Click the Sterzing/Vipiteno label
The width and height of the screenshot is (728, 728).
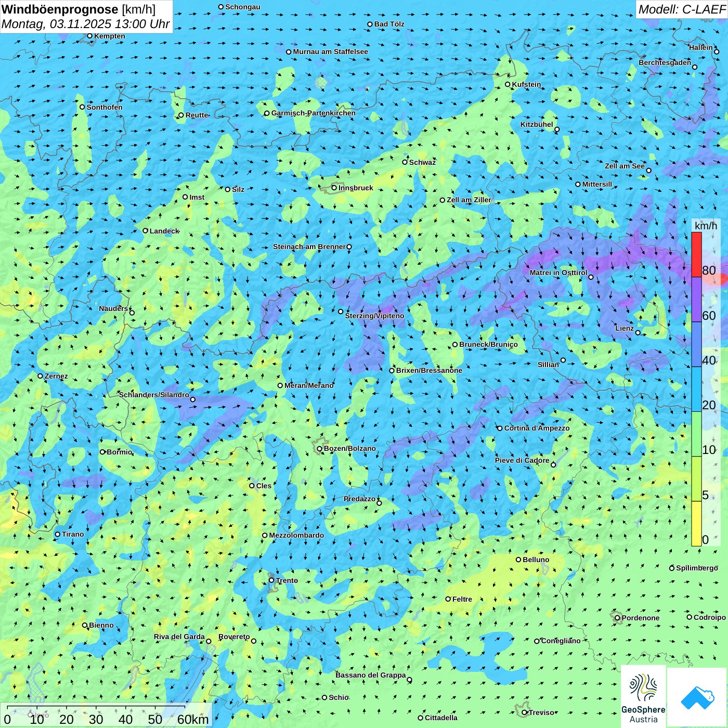pyautogui.click(x=374, y=316)
